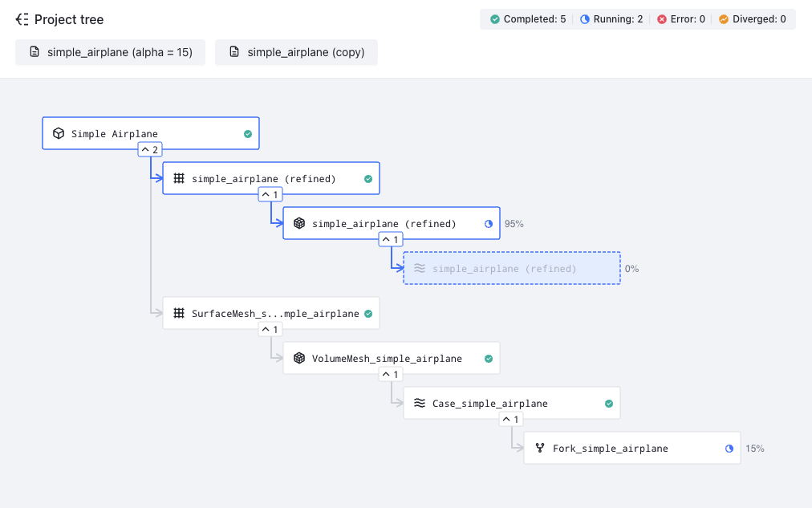Collapse expander under Case_simple_airplane
The height and width of the screenshot is (508, 812).
coord(511,420)
